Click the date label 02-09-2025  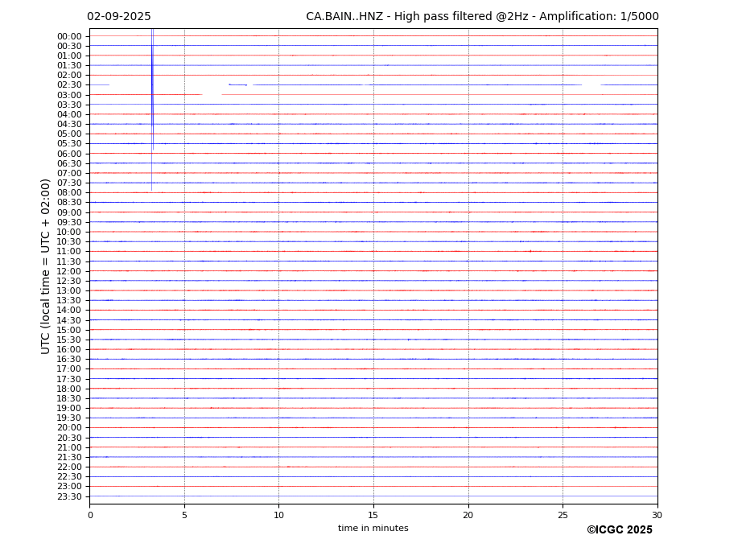point(119,17)
